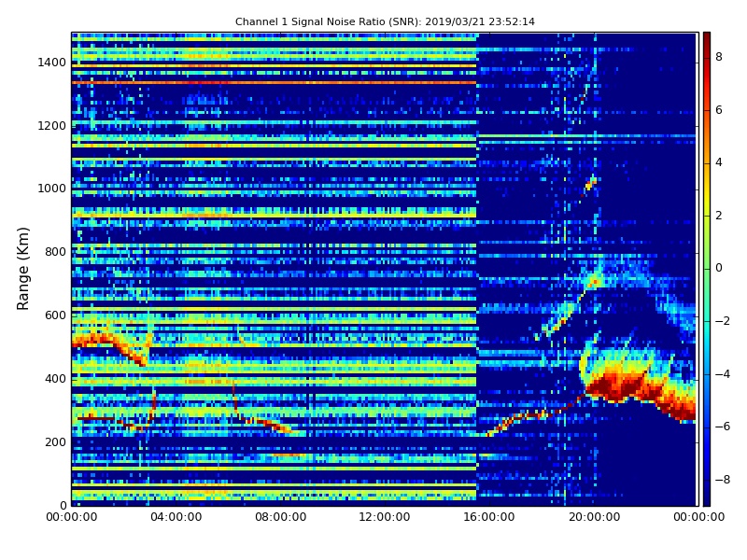Click the green middle of the colorbar near 0

pos(707,268)
